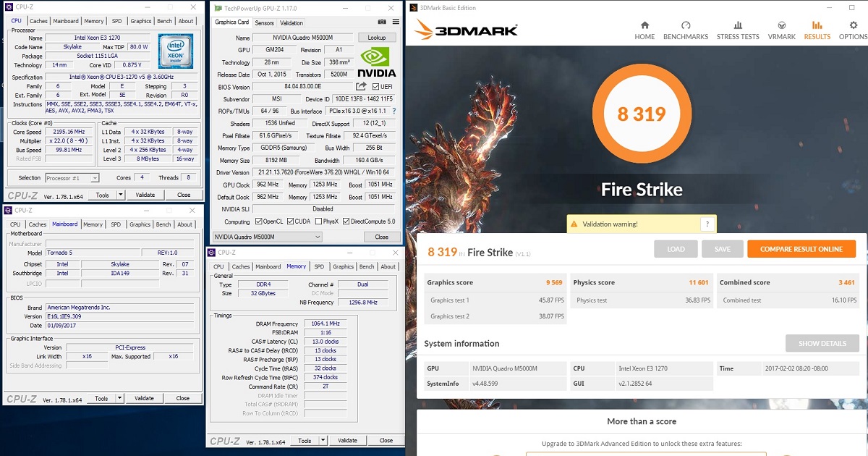Expand the Tools dropdown arrow in top CPU-Z
Screen dimensions: 868x456
point(121,195)
